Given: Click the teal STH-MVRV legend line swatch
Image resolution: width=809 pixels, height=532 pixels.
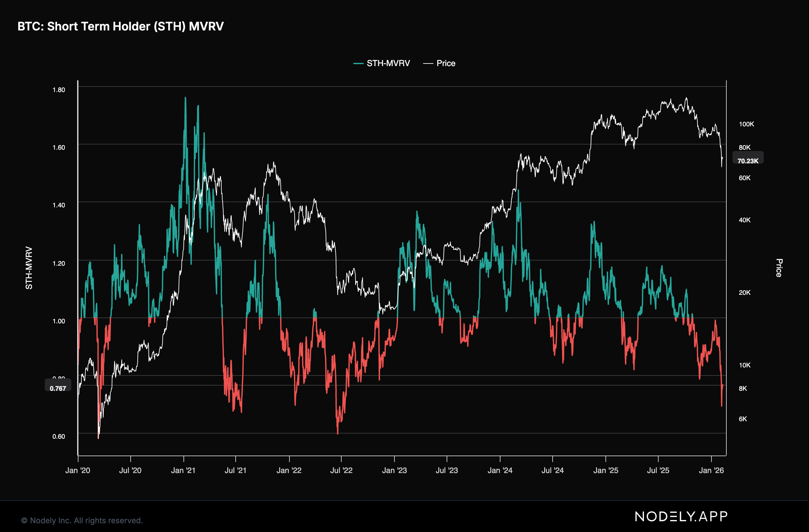Looking at the screenshot, I should [x=358, y=64].
